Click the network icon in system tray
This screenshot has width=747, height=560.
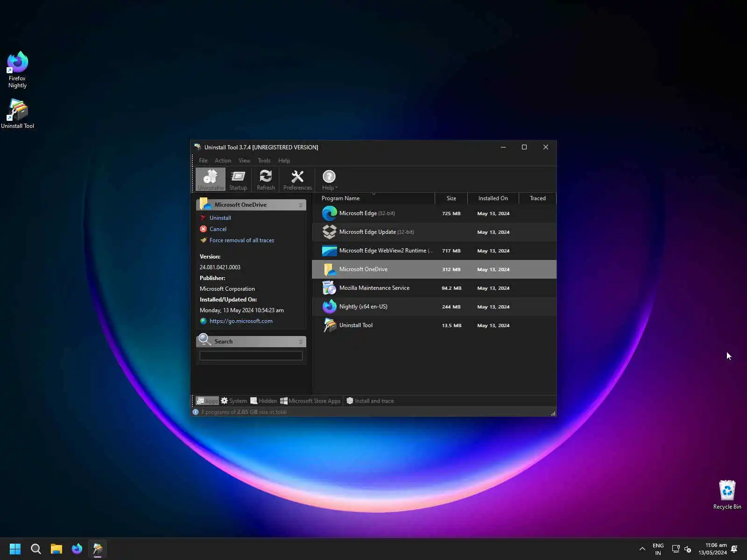676,549
